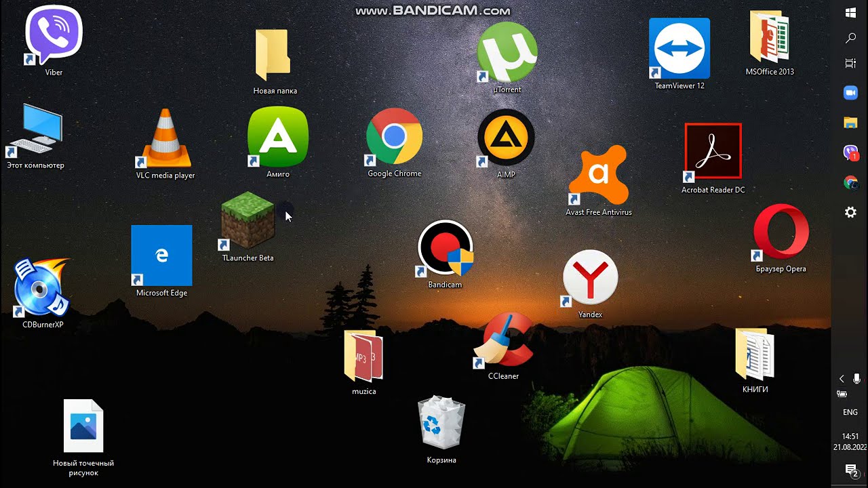The image size is (868, 488).
Task: Open TeamViewer 12 shortcut
Action: pyautogui.click(x=679, y=48)
